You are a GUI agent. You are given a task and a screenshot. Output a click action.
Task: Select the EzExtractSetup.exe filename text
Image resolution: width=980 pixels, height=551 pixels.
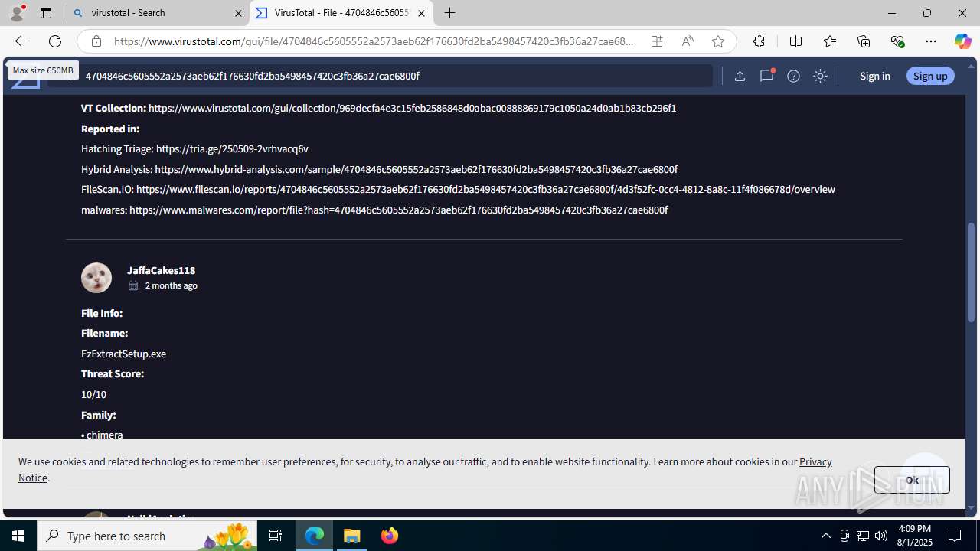(x=123, y=354)
